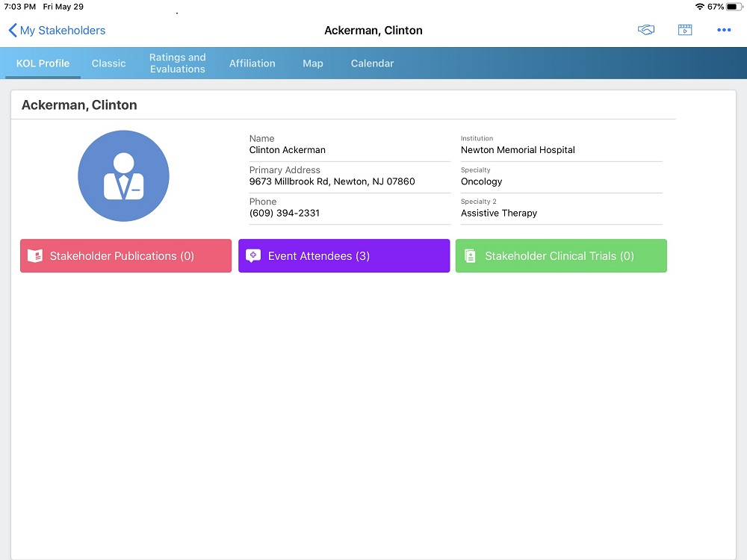Open the purple Event Attendees (3) button
The image size is (747, 560).
pos(344,256)
